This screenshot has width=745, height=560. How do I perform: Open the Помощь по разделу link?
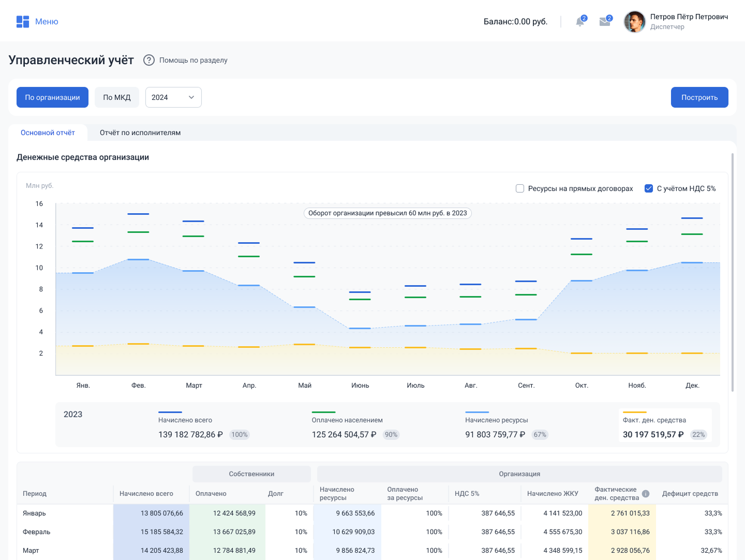tap(193, 60)
